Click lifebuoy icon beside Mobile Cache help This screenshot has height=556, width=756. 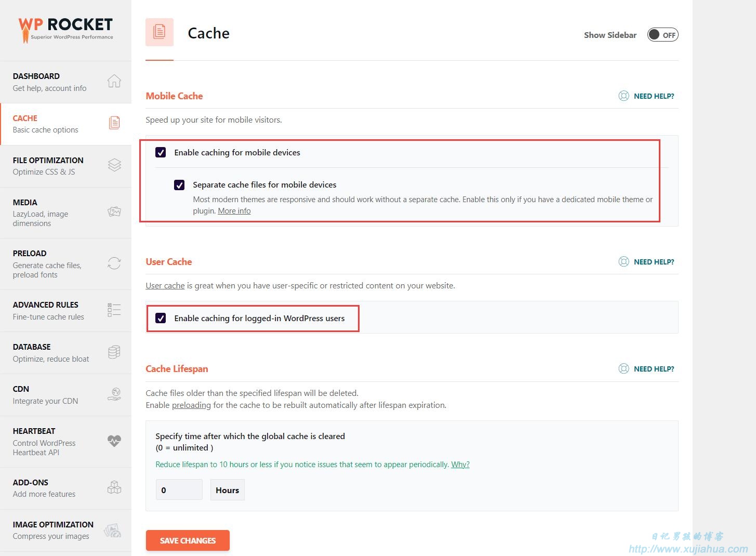pos(624,96)
